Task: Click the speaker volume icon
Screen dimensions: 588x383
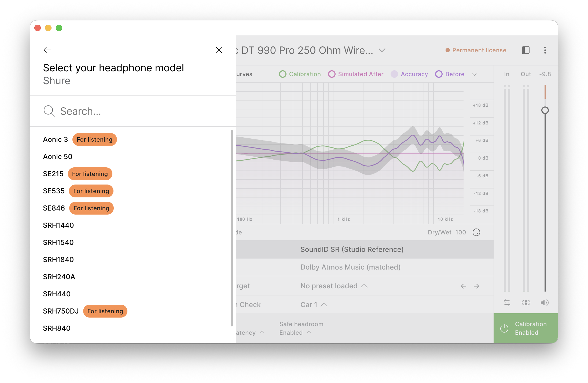Action: (x=545, y=303)
